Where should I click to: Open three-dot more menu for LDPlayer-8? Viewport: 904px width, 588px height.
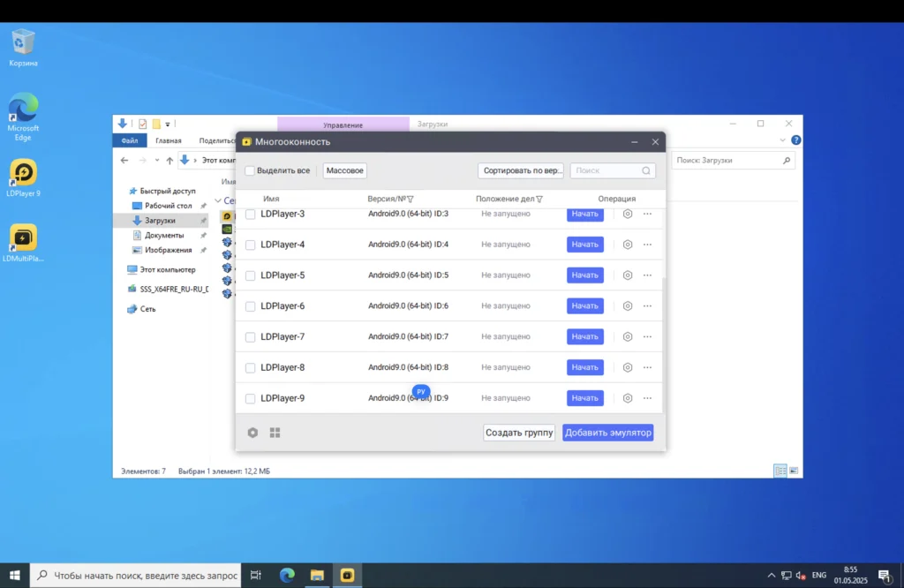pyautogui.click(x=647, y=367)
